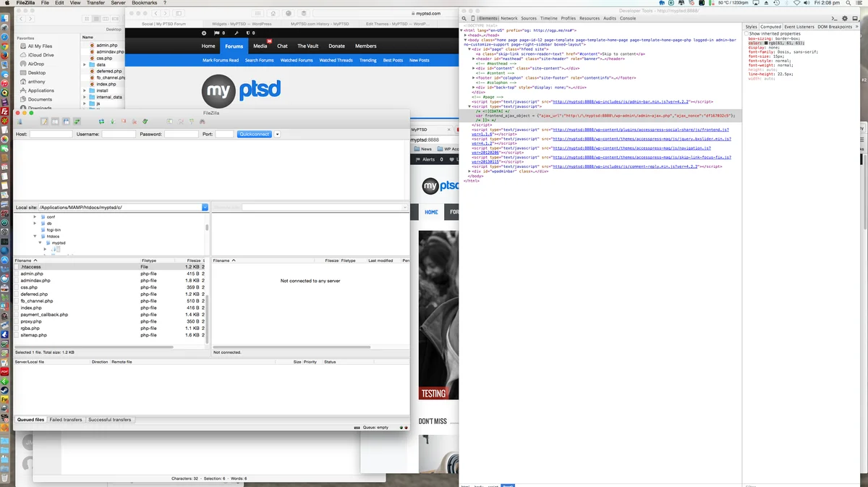868x487 pixels.
Task: Click Safari home icon in toolbar
Action: [273, 13]
